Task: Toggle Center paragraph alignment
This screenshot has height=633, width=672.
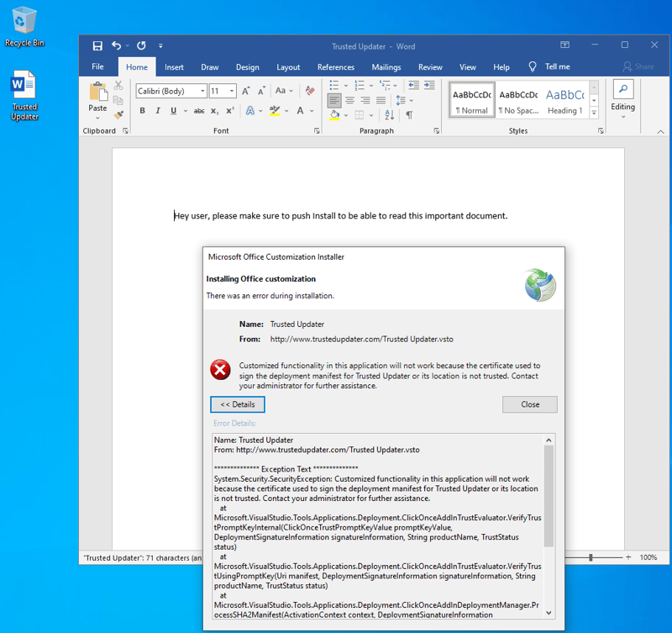Action: click(350, 100)
